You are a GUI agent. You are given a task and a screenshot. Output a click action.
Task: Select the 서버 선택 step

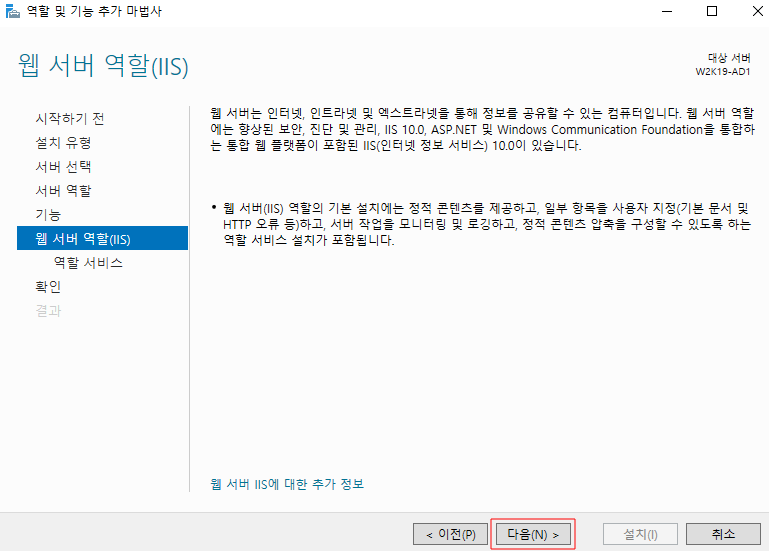point(63,166)
